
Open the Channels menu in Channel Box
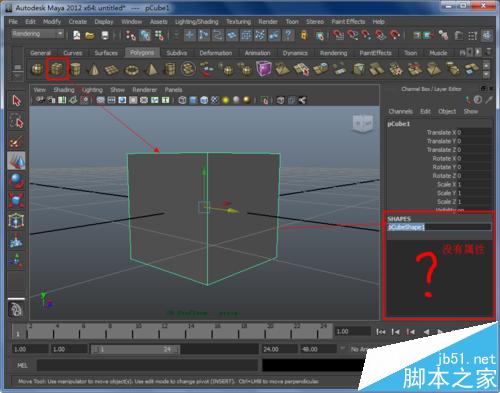pos(400,111)
